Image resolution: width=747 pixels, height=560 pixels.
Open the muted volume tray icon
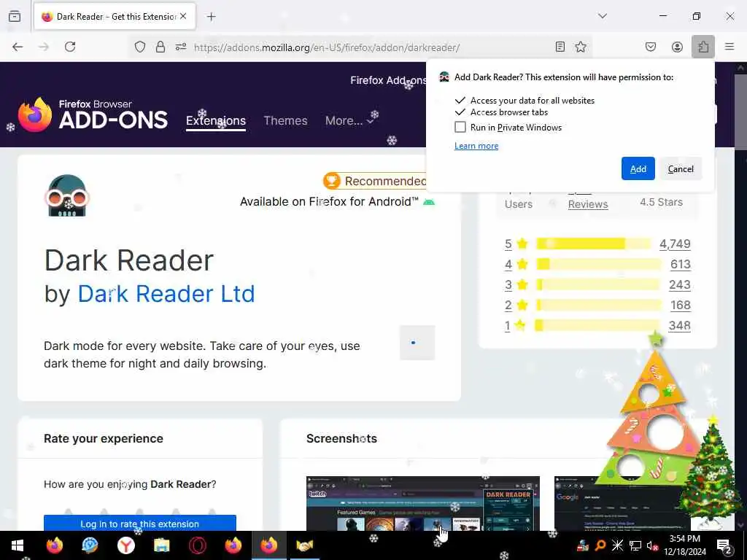(651, 545)
